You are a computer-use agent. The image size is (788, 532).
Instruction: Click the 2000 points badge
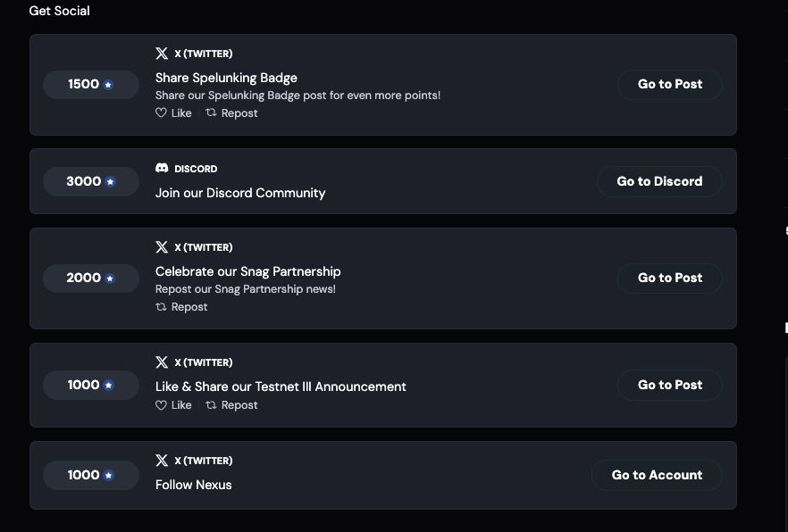pyautogui.click(x=91, y=278)
